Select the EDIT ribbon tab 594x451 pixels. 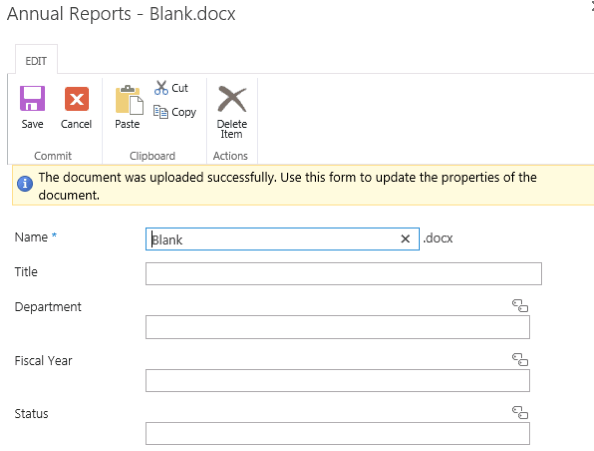(36, 61)
